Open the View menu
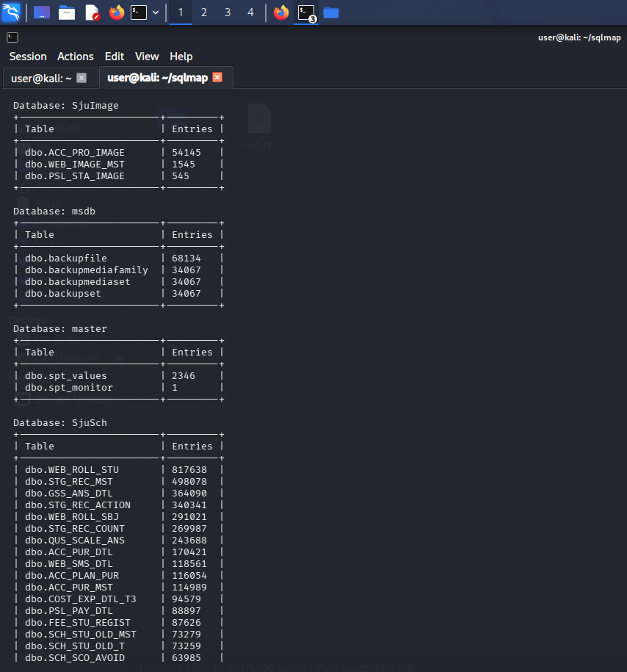This screenshot has width=627, height=672. 147,57
